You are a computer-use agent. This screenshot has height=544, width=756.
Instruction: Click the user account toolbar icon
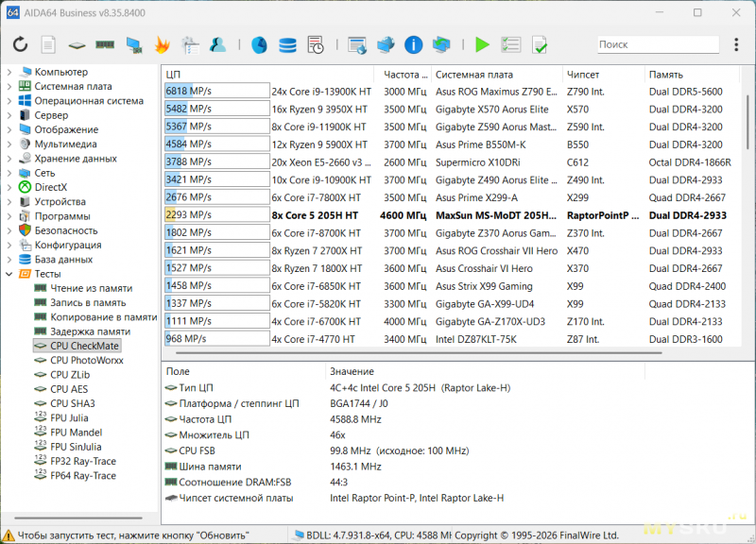218,44
